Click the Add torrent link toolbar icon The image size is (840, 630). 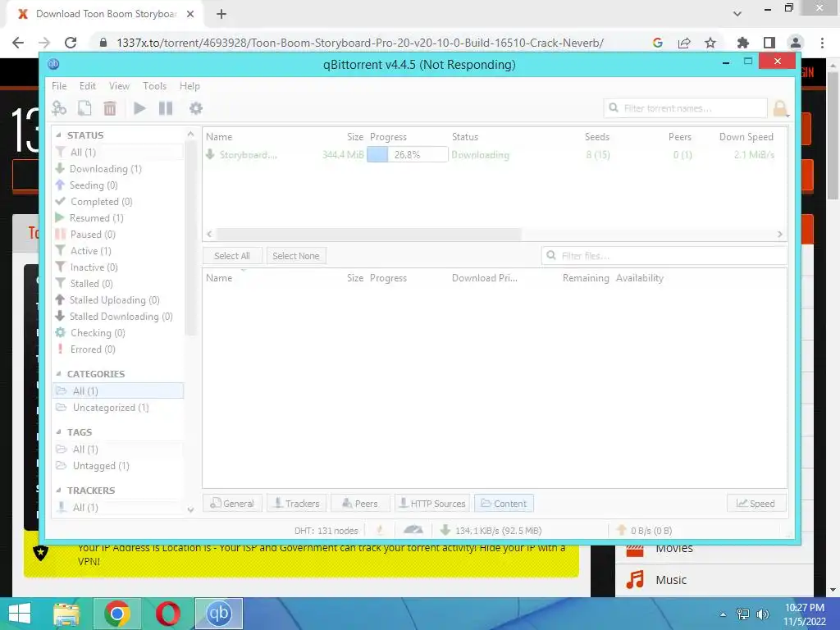click(59, 108)
